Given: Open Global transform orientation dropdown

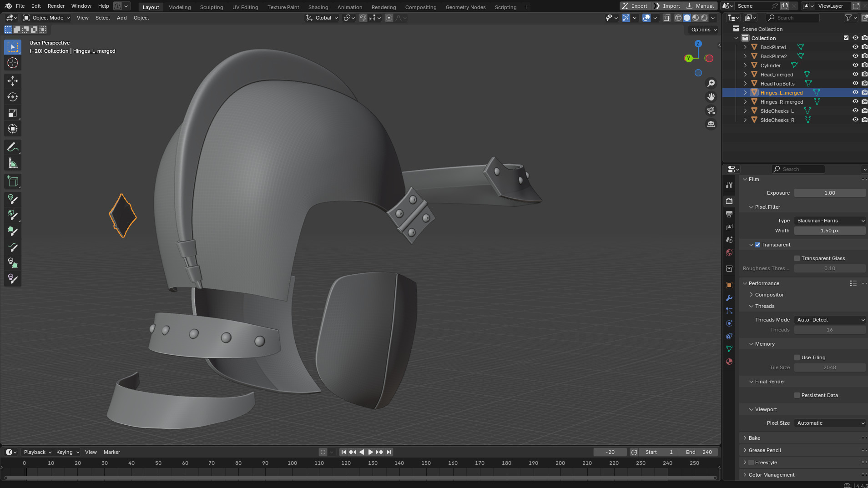Looking at the screenshot, I should pyautogui.click(x=322, y=18).
